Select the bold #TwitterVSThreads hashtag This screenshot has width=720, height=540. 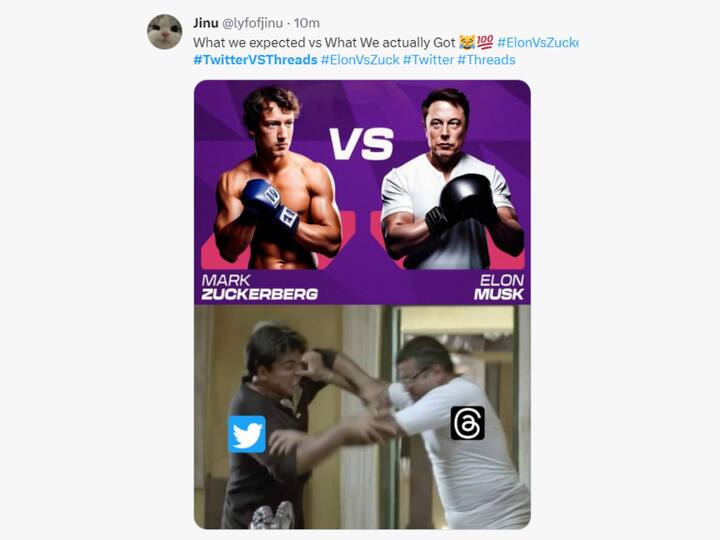point(254,60)
